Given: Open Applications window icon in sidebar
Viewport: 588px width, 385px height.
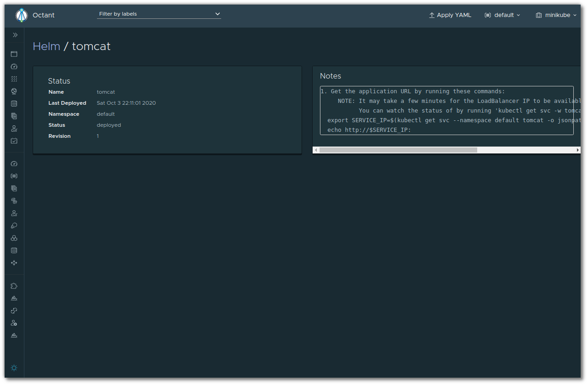Looking at the screenshot, I should (14, 54).
